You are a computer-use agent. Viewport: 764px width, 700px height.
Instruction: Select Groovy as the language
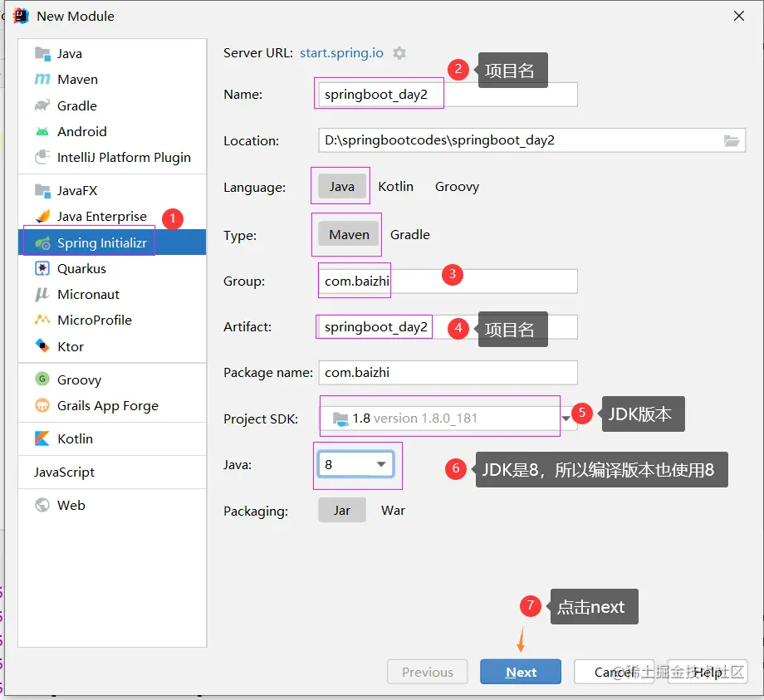coord(457,187)
